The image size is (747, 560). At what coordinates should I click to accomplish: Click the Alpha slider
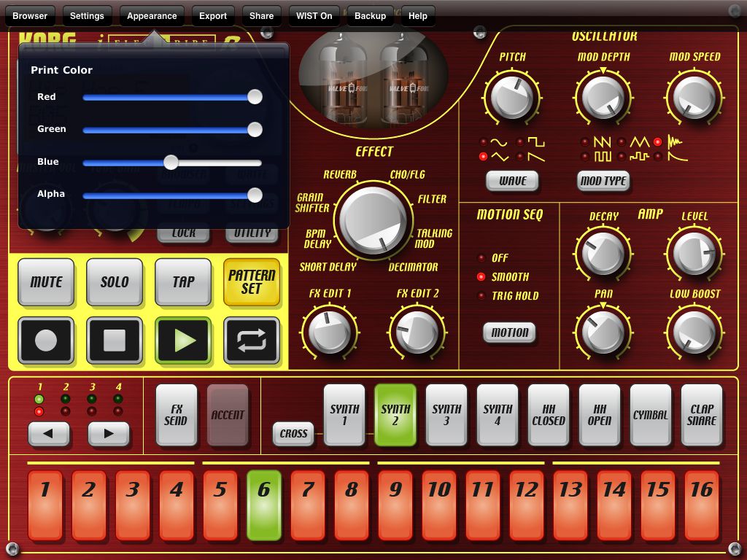click(172, 195)
